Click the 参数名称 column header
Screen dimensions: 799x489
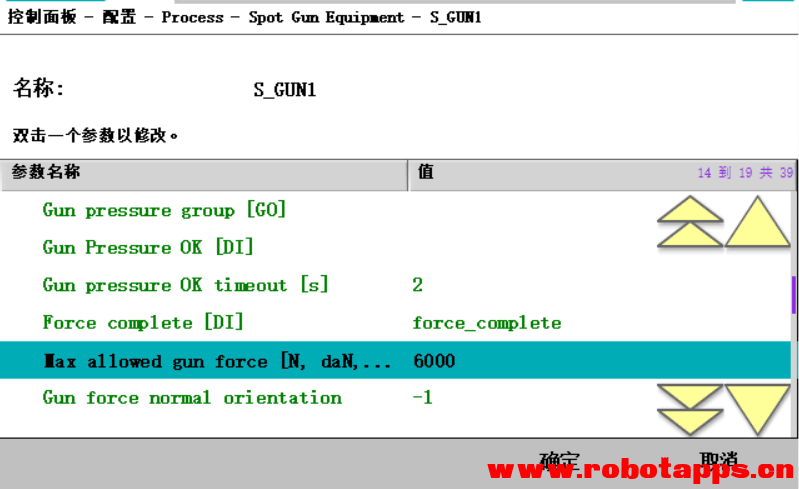tap(46, 173)
